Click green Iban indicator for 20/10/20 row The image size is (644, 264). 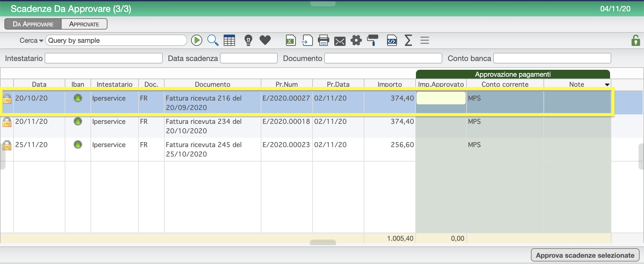(x=78, y=98)
